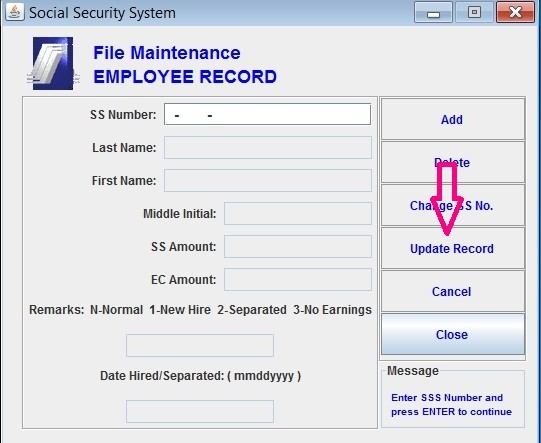
Task: Click the SSS logo image
Action: (53, 63)
